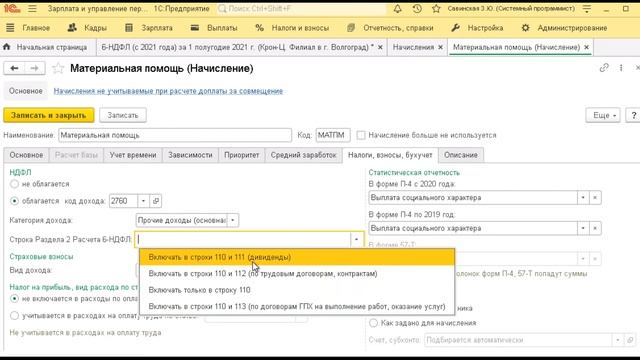Open favorites star in title bar
This screenshot has height=360, width=640.
tap(436, 9)
